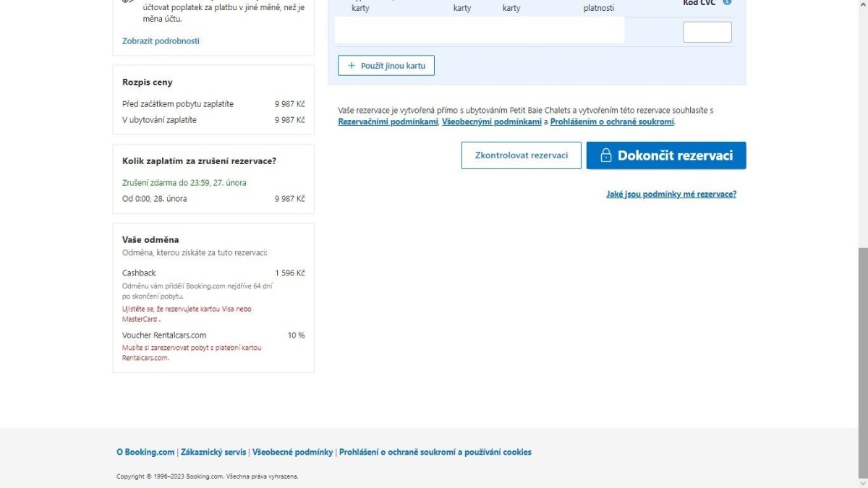Open the footer privacy and cookies statement link
This screenshot has height=488, width=868.
pyautogui.click(x=435, y=452)
